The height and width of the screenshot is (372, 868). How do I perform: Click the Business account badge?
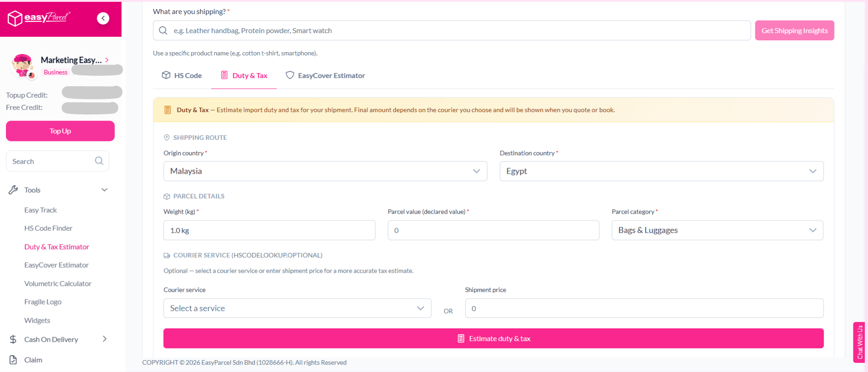55,72
